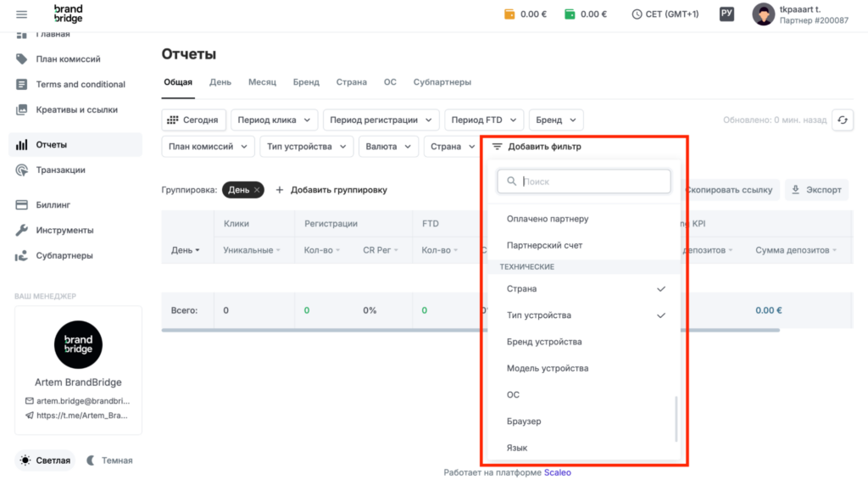Click the План комиссий tag icon

tap(21, 59)
